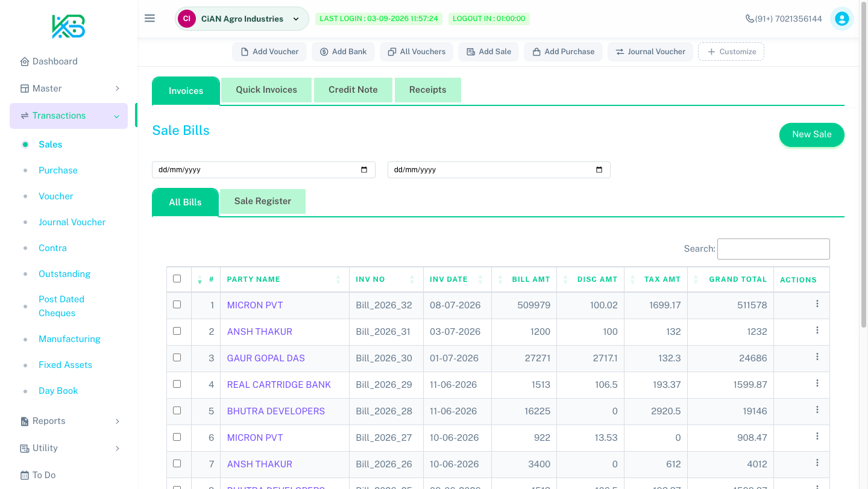The image size is (868, 489).
Task: Expand the Master sidebar menu
Action: click(69, 89)
